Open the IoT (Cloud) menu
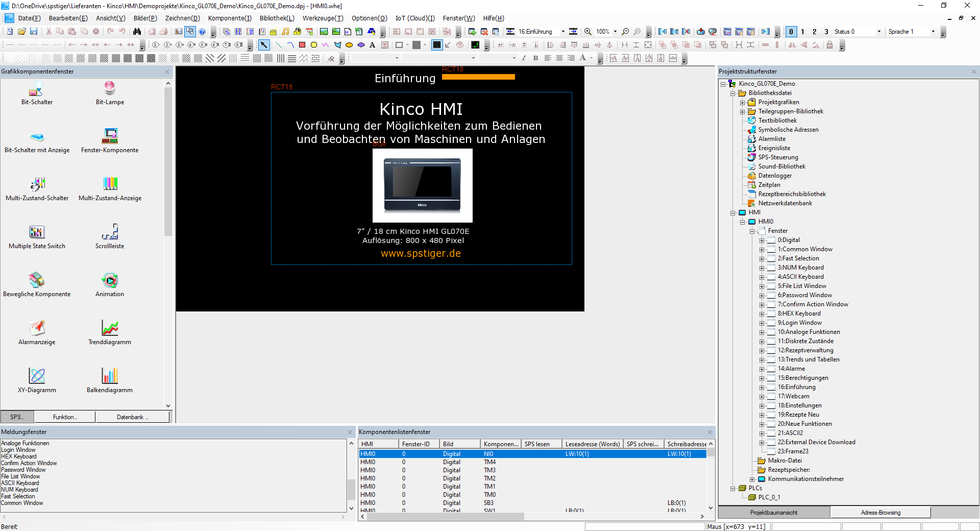 point(415,18)
